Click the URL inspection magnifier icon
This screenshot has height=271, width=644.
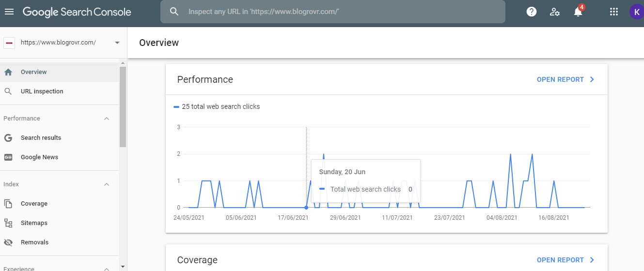click(x=8, y=91)
